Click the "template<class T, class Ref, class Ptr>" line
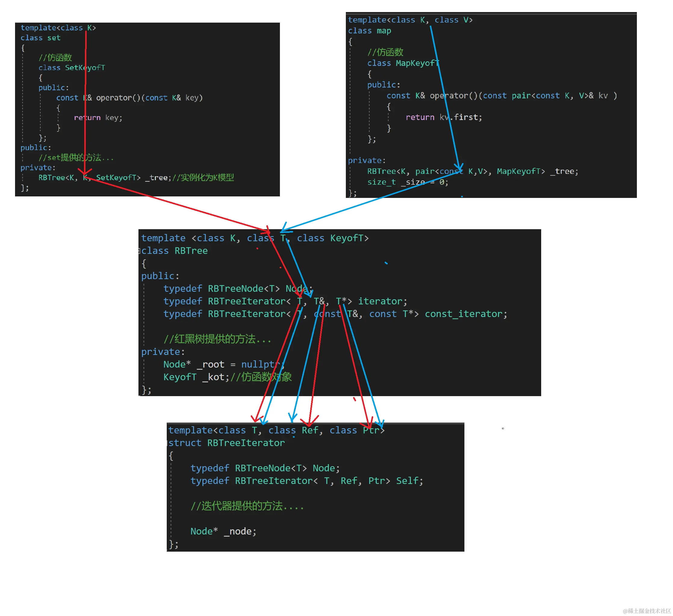Image resolution: width=673 pixels, height=616 pixels. pyautogui.click(x=276, y=430)
